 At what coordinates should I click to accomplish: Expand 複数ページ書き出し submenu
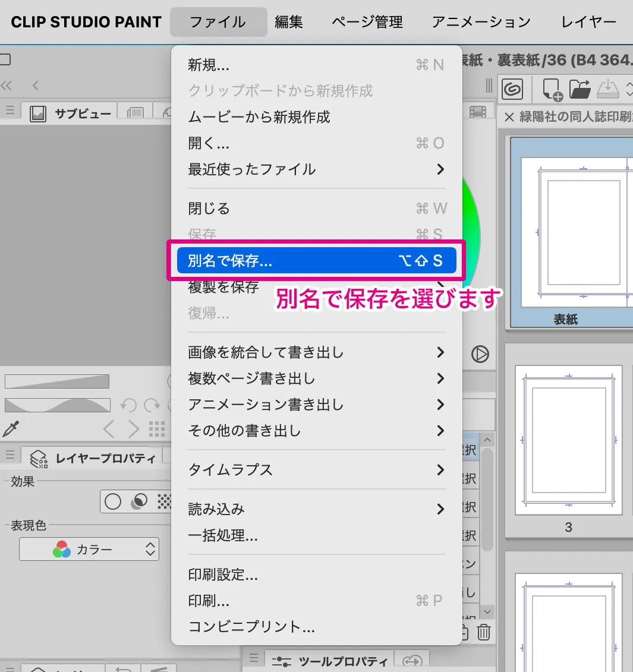click(x=316, y=378)
